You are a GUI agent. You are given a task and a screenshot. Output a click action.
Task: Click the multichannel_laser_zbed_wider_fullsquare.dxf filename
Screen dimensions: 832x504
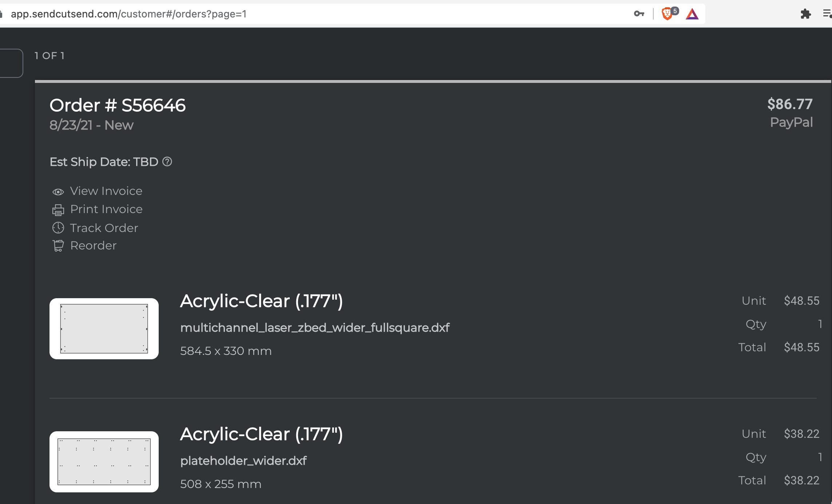point(315,328)
